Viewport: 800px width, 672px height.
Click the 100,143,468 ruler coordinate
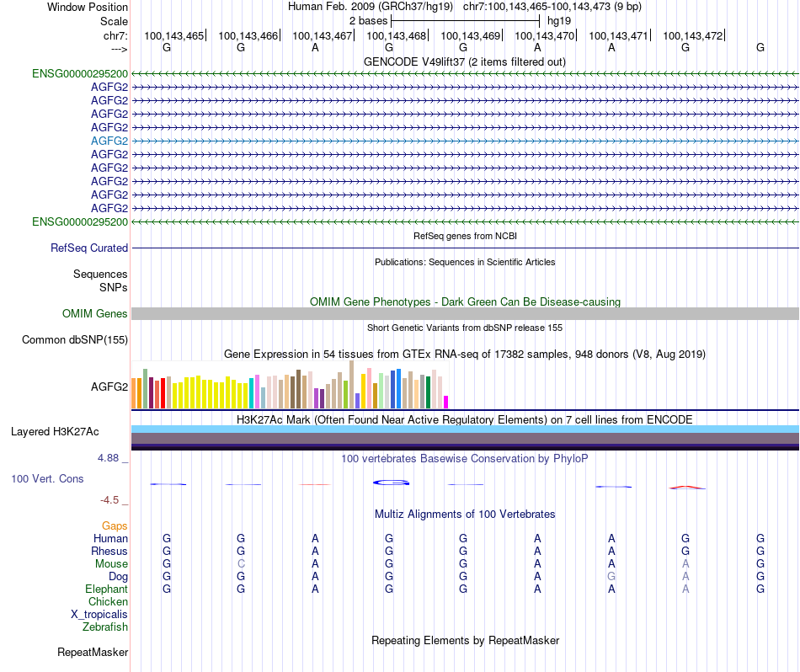click(396, 35)
